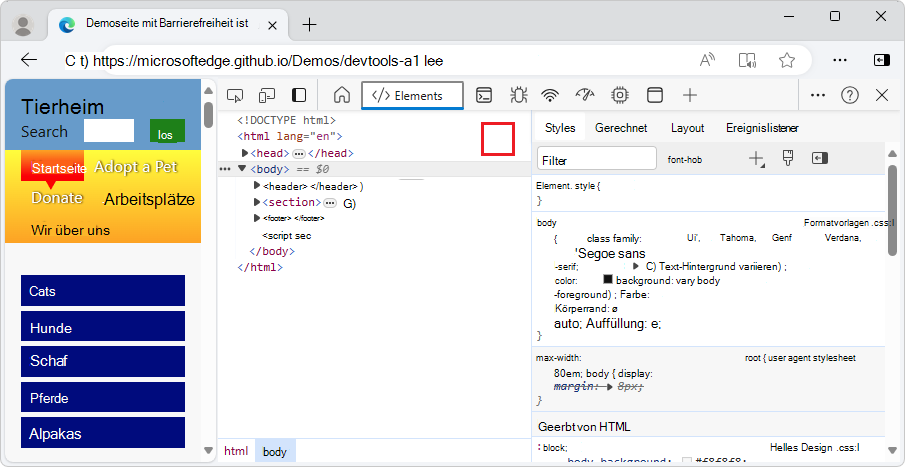
Task: Expand the header element node
Action: coord(257,186)
